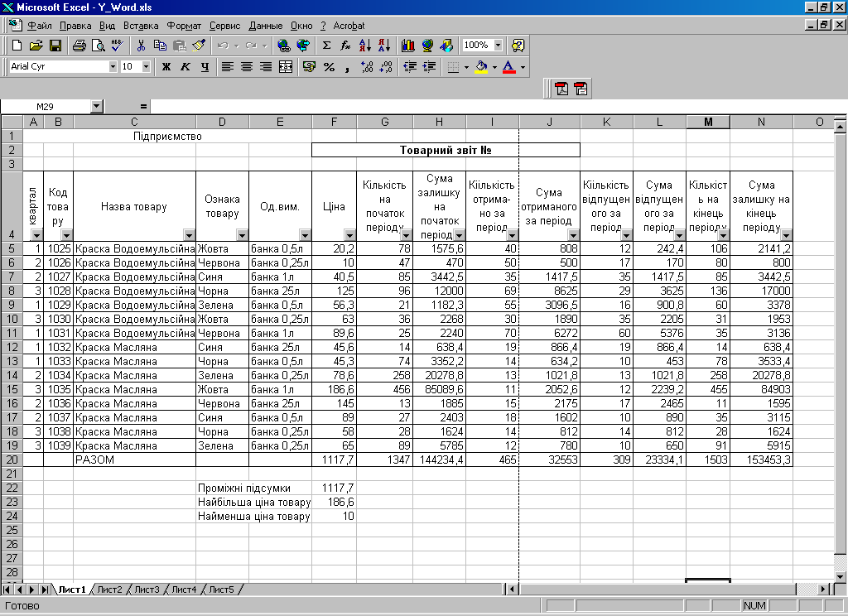Expand autofilter for Ознака товару column

pos(242,235)
